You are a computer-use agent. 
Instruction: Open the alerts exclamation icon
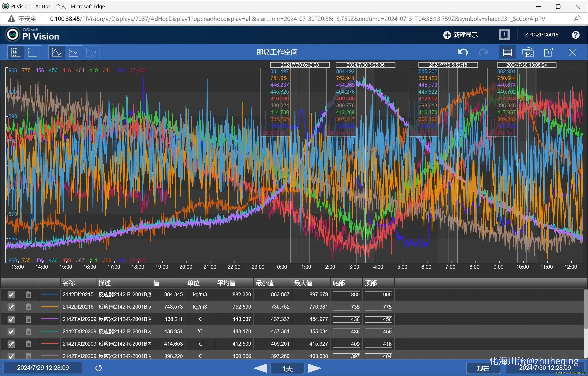pyautogui.click(x=504, y=35)
